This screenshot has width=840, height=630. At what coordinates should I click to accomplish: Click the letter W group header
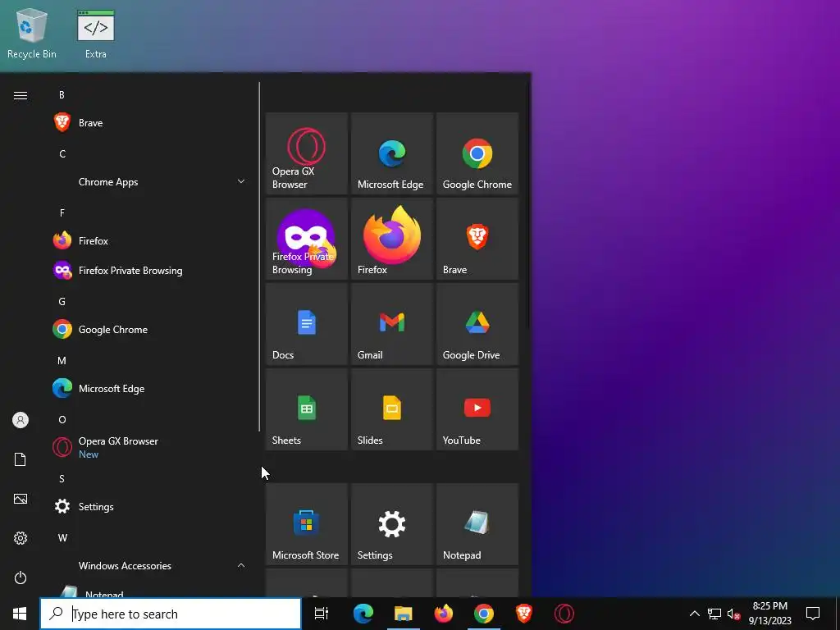62,537
